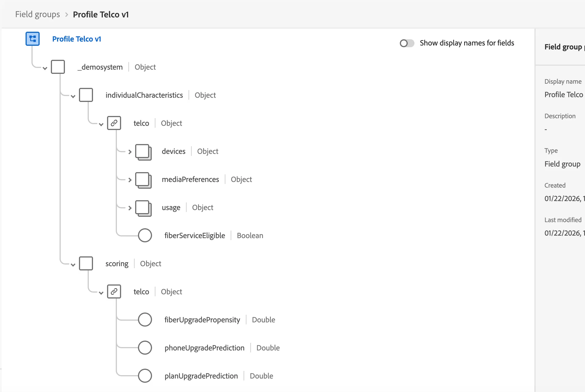585x392 pixels.
Task: Click the _demosystem object node icon
Action: pos(58,67)
